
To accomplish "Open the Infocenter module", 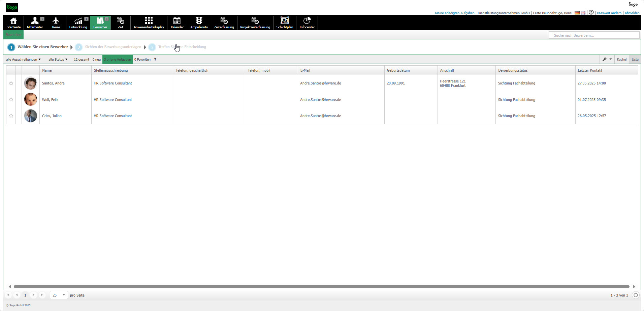I will 307,23.
